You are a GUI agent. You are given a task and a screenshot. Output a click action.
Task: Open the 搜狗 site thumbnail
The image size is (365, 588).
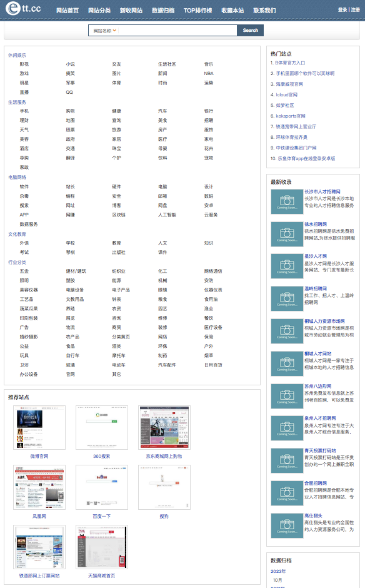[x=164, y=487]
